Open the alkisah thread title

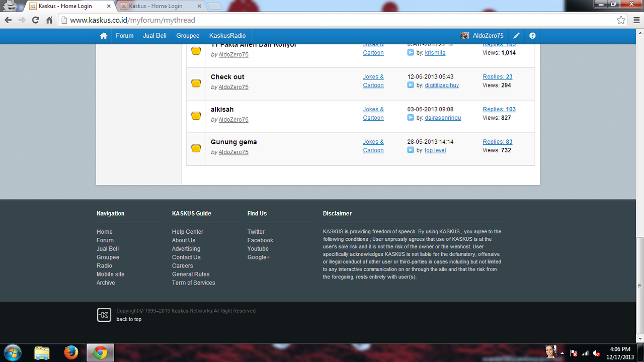(222, 110)
